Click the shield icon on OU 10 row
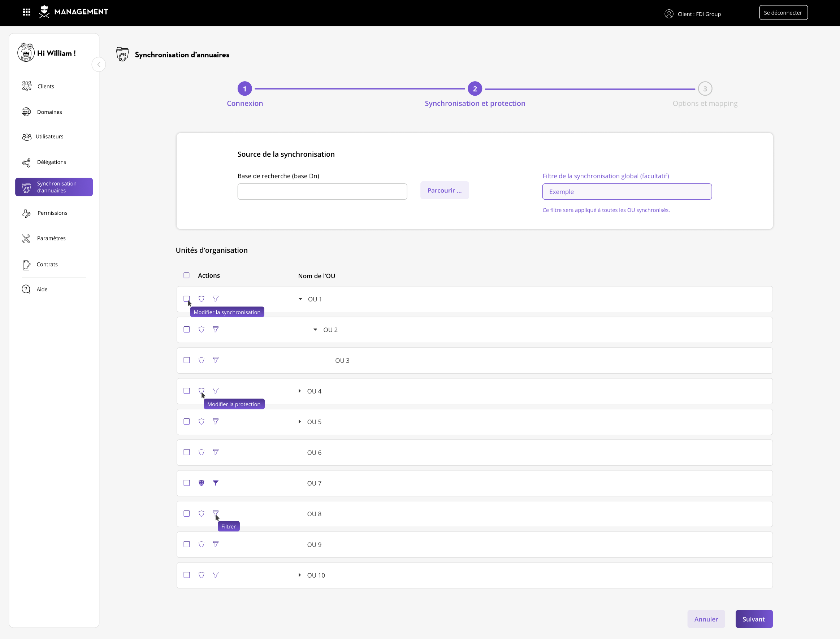 [x=202, y=575]
